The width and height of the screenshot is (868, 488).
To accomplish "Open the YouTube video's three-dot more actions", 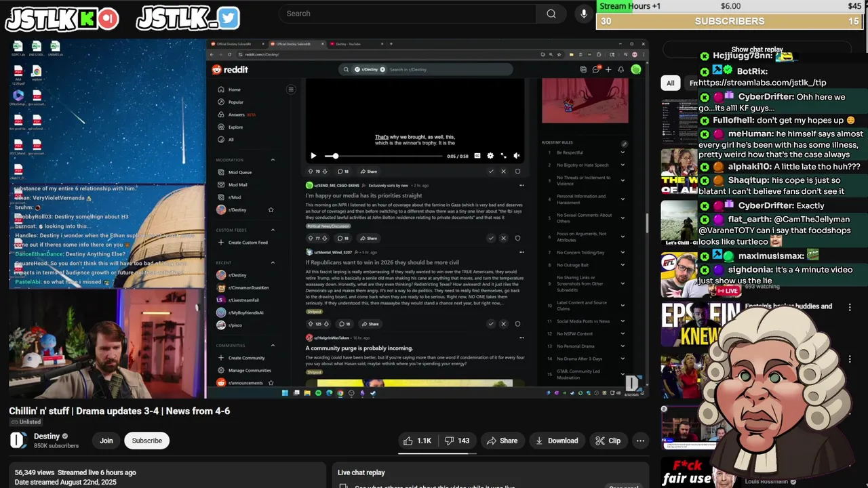I will click(x=640, y=441).
